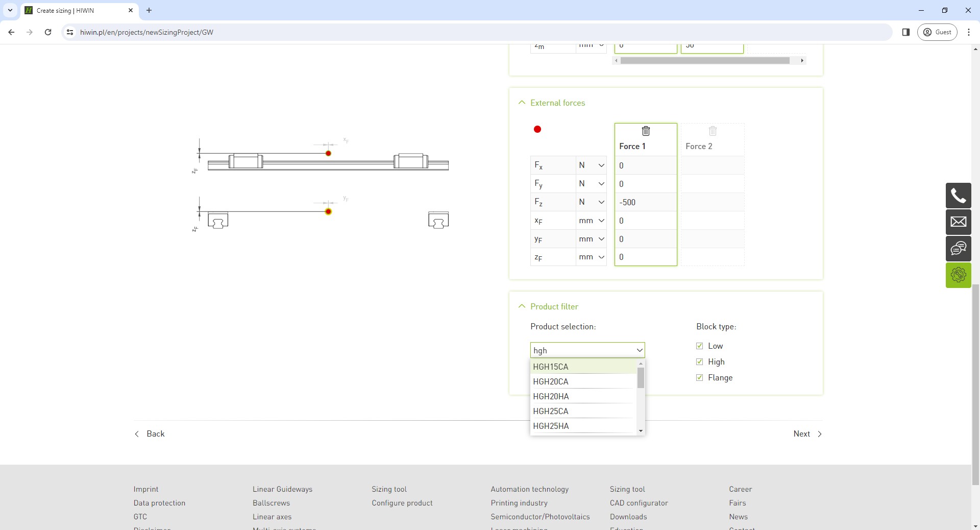Click the product selection text field
The height and width of the screenshot is (530, 980).
(x=582, y=350)
